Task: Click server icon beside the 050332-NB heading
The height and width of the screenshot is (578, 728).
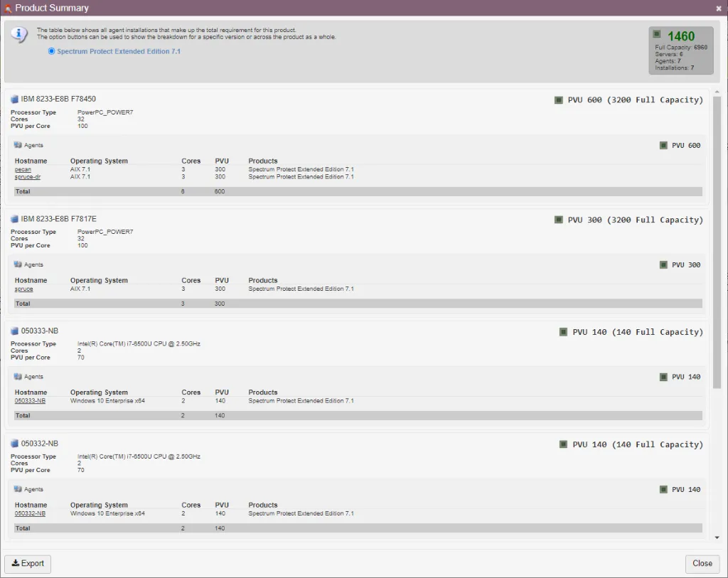Action: (x=14, y=444)
